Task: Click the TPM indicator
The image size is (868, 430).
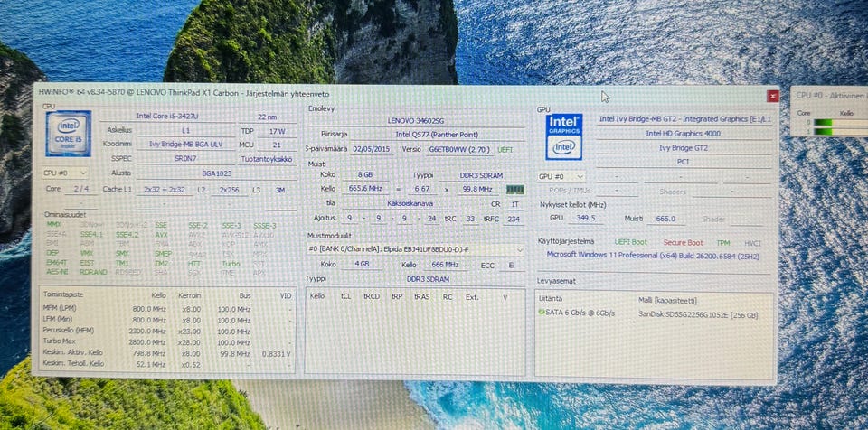Action: [x=723, y=243]
